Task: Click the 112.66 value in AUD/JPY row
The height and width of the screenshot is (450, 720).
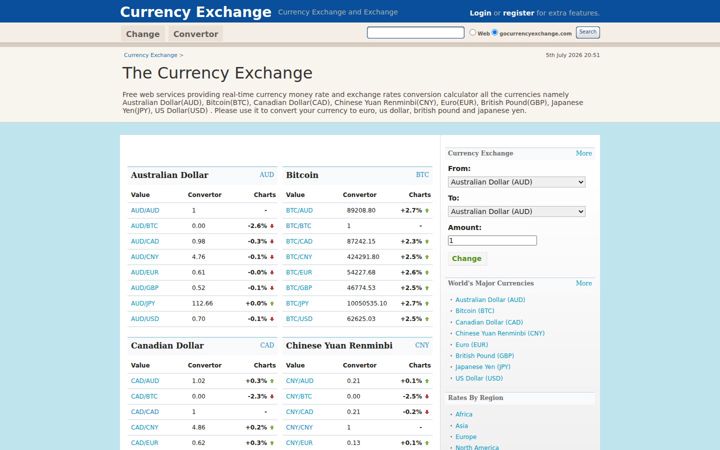Action: (x=202, y=304)
